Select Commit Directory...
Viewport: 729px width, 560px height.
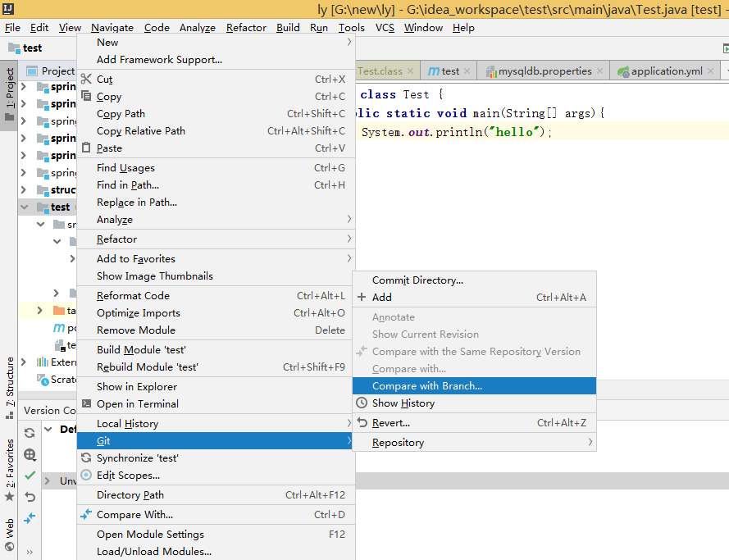pyautogui.click(x=474, y=280)
